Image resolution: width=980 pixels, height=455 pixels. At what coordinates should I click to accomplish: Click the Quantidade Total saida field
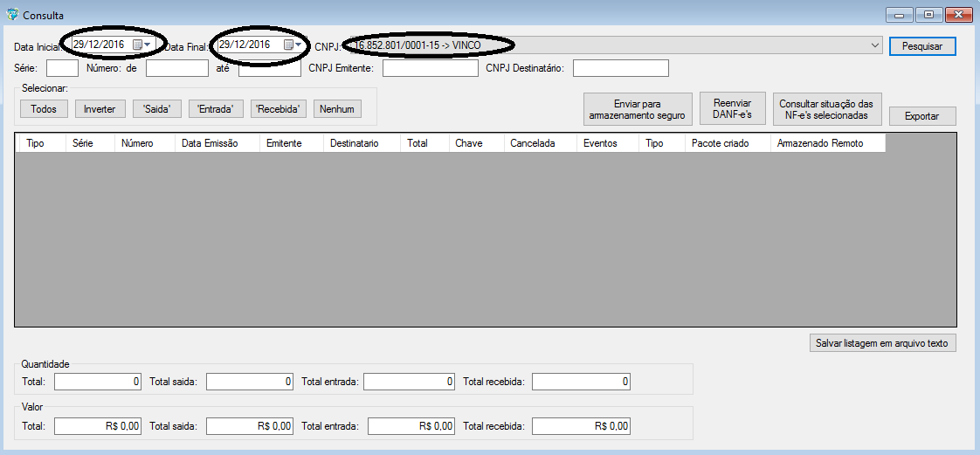point(250,382)
